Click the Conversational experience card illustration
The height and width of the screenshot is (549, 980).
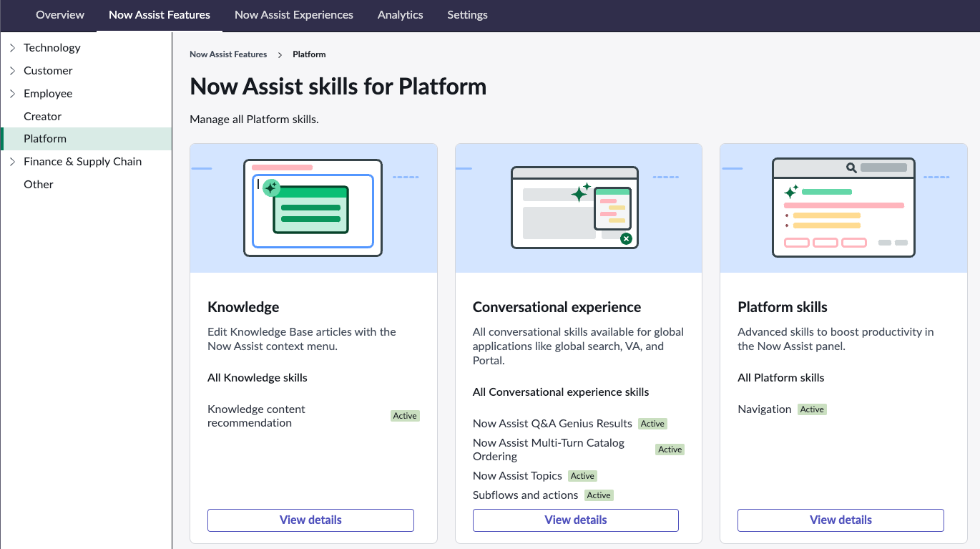[579, 208]
